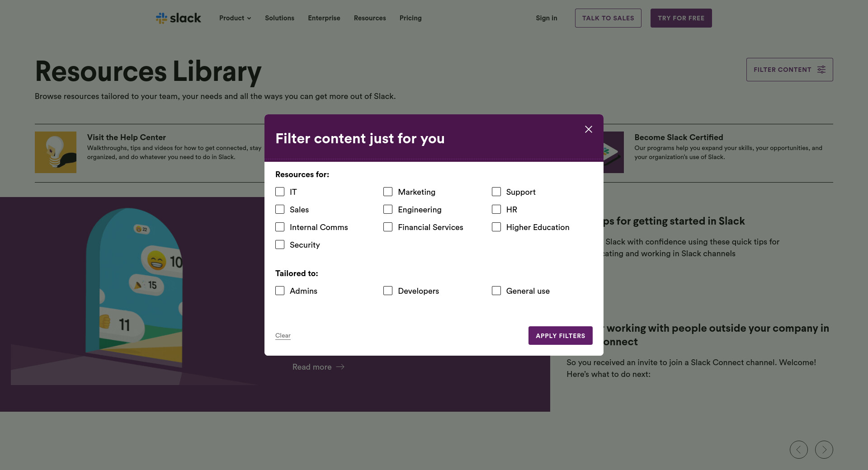This screenshot has width=868, height=470.
Task: Open the Pricing page link
Action: click(x=410, y=18)
